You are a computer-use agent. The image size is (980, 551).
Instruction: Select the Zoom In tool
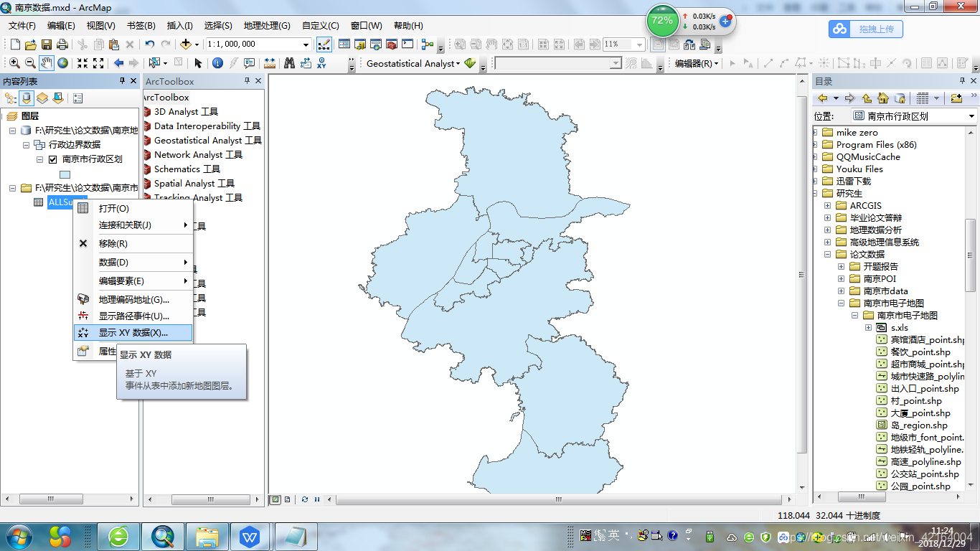pyautogui.click(x=14, y=63)
